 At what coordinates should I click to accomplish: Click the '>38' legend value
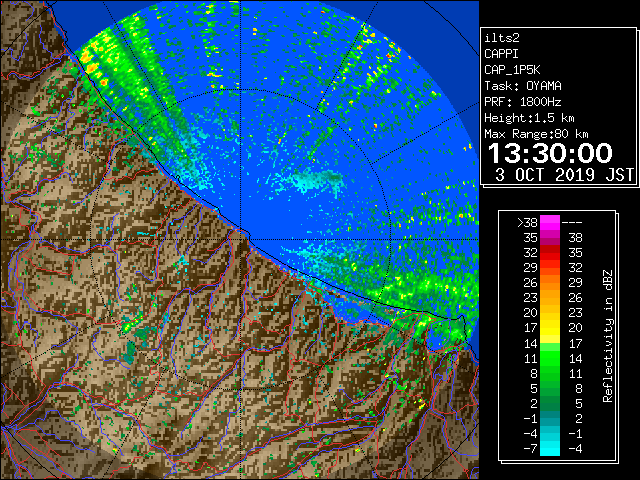pyautogui.click(x=527, y=222)
